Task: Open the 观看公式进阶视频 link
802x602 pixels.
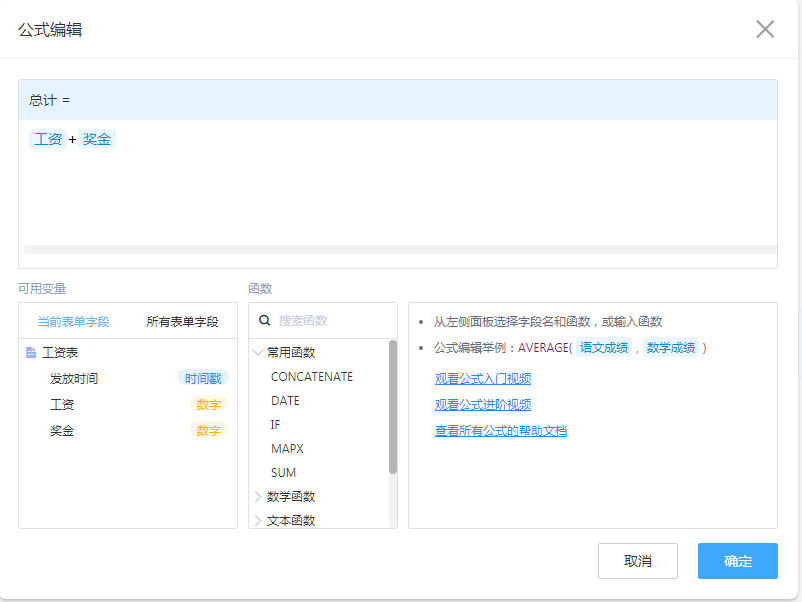Action: (482, 405)
